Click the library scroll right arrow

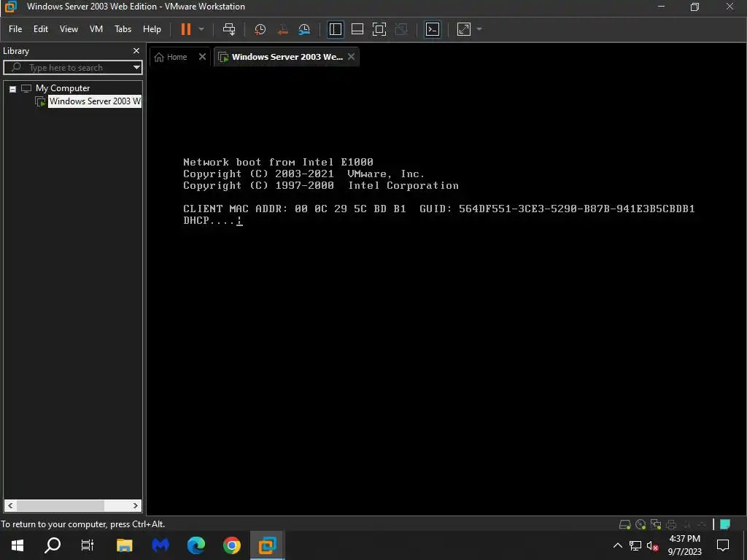(x=135, y=506)
